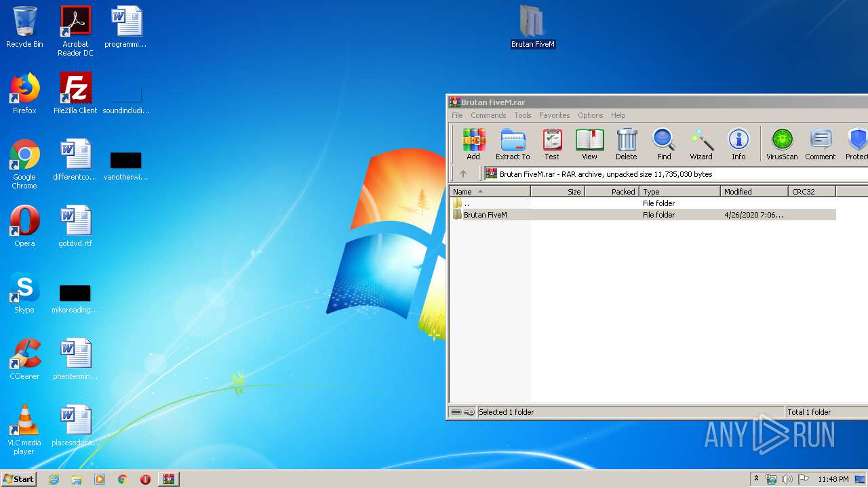Screen dimensions: 868x488
Task: Open the Opera browser taskbar icon
Action: 145,479
